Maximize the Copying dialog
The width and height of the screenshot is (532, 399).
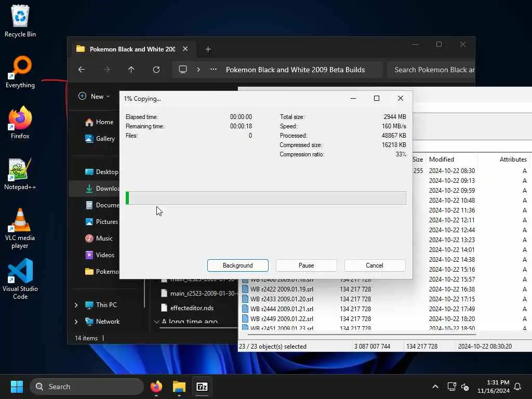(377, 98)
